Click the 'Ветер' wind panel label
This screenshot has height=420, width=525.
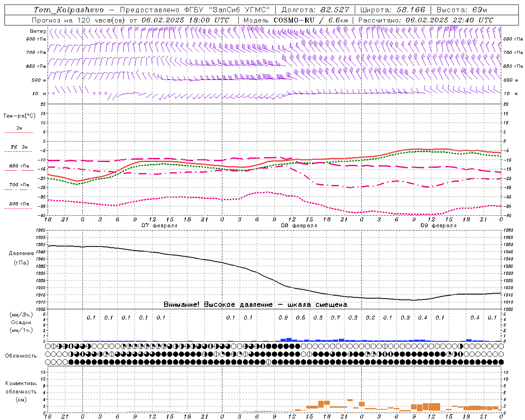[38, 31]
